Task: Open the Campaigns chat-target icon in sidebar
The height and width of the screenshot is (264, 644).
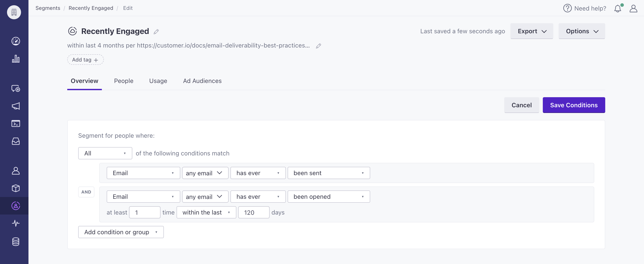Action: 16,88
